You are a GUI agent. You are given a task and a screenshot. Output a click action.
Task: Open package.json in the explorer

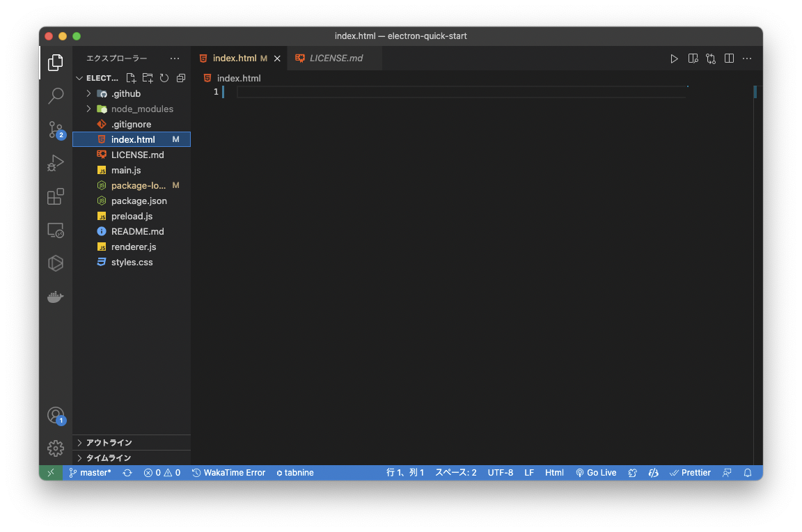(132, 201)
